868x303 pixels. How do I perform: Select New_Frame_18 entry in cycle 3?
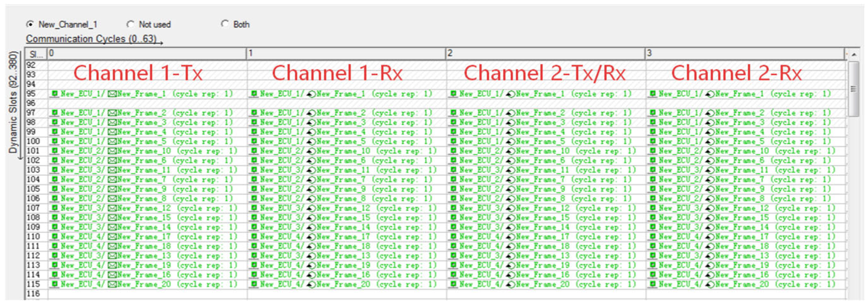tap(742, 246)
